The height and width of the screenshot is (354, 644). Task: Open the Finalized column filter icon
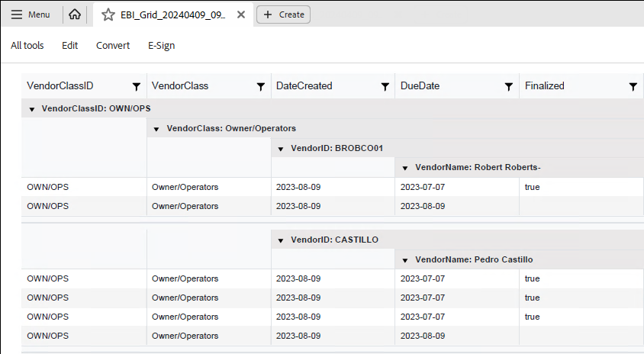pyautogui.click(x=633, y=87)
